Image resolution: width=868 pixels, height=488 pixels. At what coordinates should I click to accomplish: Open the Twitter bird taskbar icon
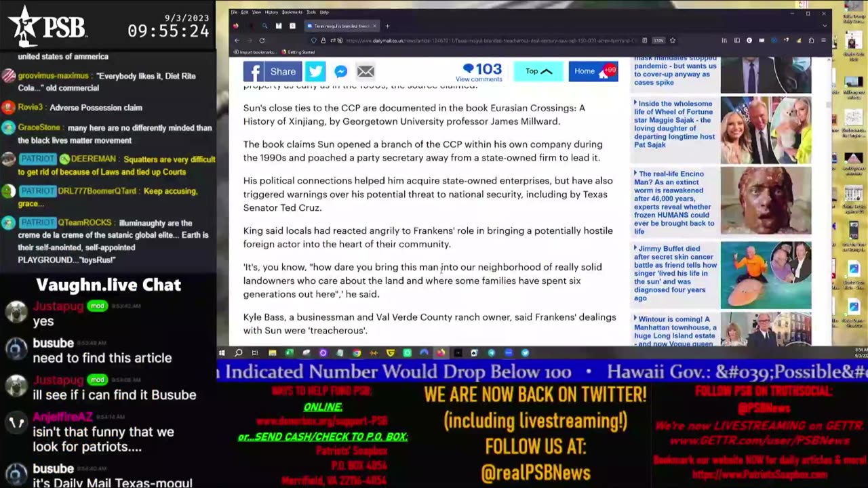pyautogui.click(x=525, y=352)
